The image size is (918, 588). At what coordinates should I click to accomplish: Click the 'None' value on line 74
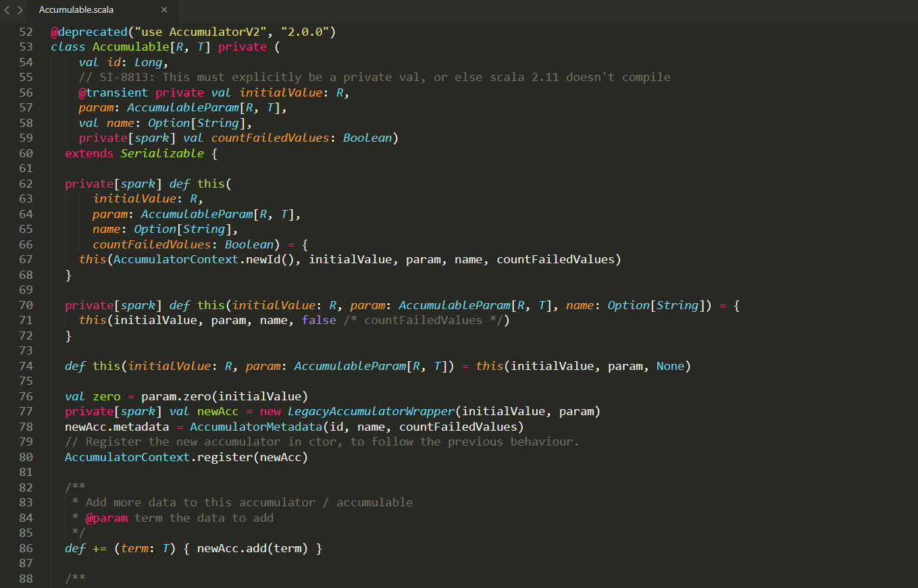point(670,366)
